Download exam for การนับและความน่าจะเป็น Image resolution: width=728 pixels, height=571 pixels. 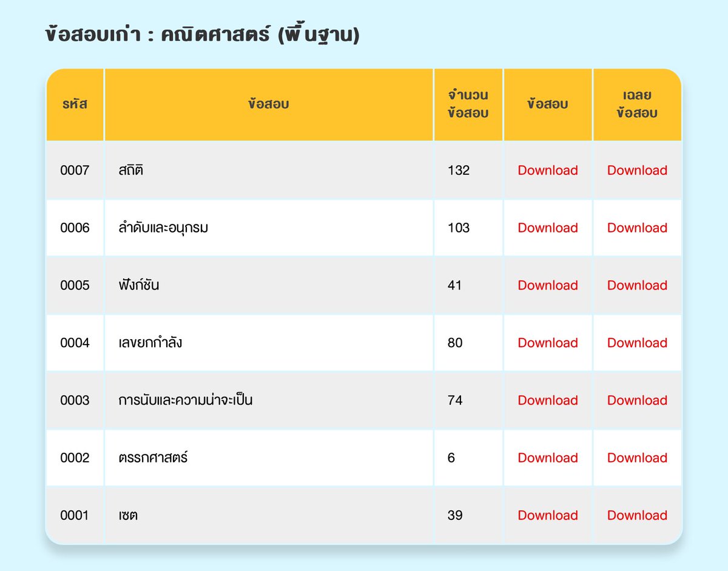pyautogui.click(x=547, y=400)
